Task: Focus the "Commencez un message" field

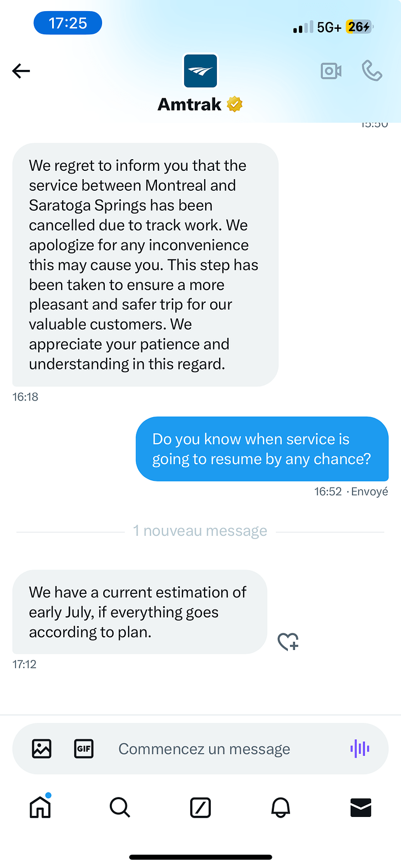Action: click(222, 749)
